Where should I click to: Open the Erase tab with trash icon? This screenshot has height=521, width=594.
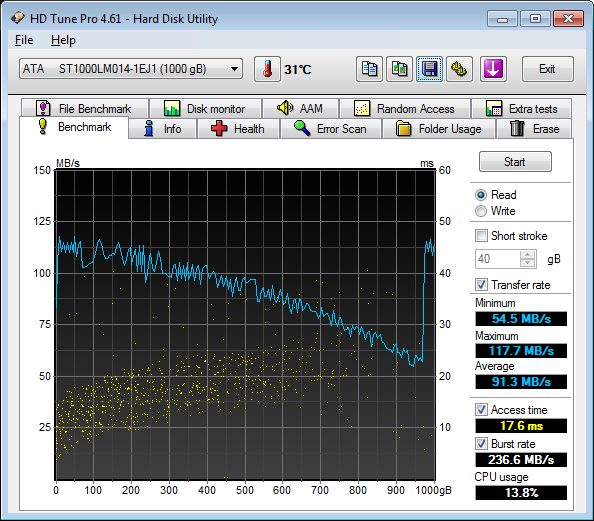pos(534,129)
